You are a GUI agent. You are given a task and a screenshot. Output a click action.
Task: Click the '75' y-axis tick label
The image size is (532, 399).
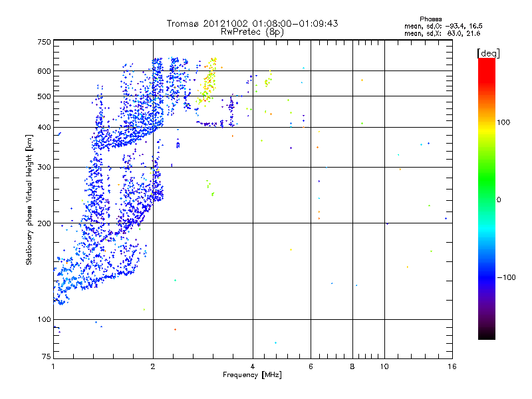coord(47,356)
